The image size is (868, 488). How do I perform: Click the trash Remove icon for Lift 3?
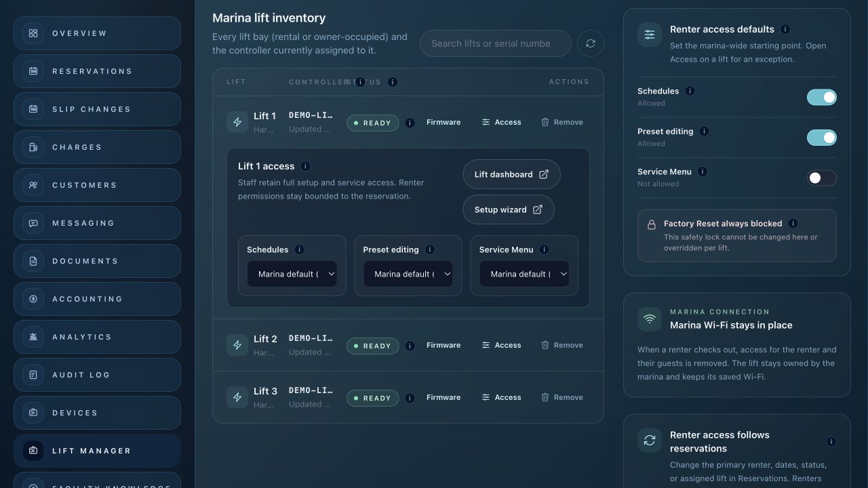click(x=545, y=397)
